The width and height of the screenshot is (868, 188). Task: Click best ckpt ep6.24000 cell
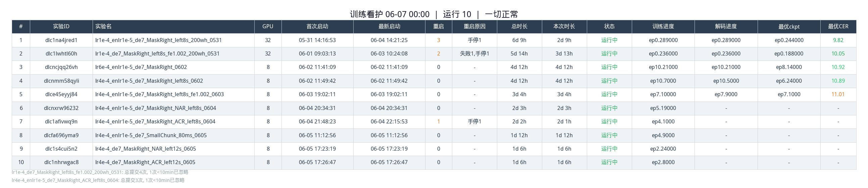click(789, 81)
